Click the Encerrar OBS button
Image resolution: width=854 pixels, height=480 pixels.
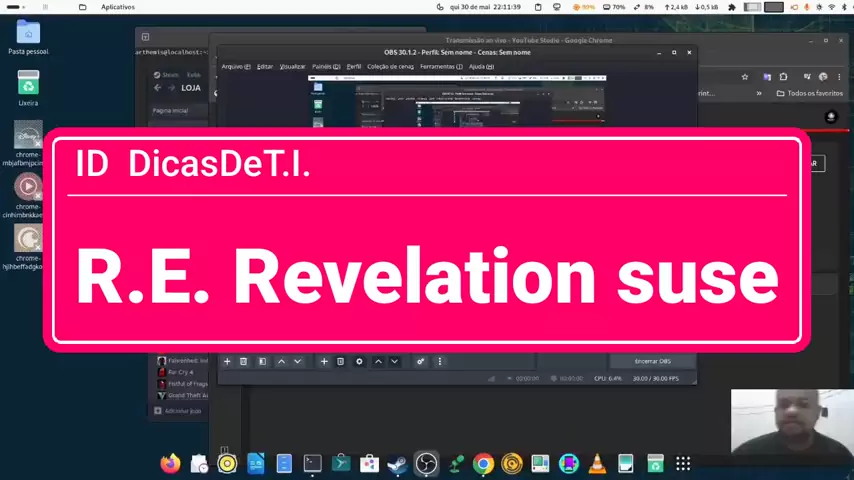tap(652, 361)
